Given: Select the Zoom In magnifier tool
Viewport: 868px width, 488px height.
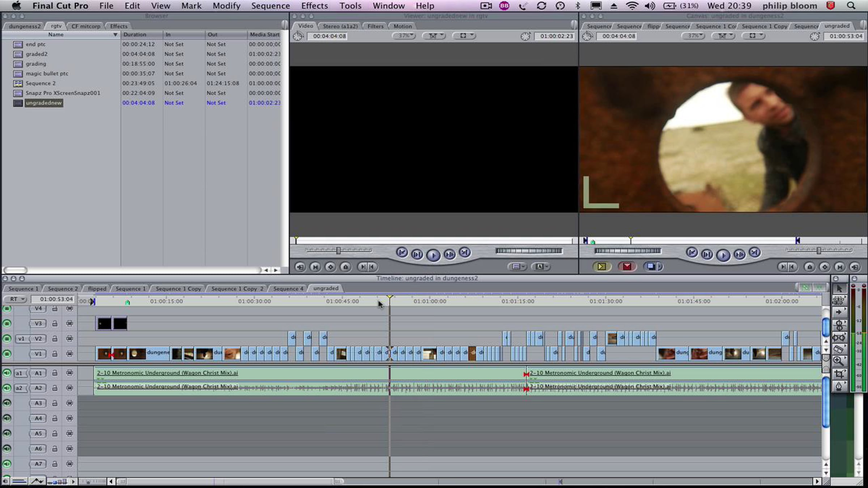Looking at the screenshot, I should tap(839, 361).
